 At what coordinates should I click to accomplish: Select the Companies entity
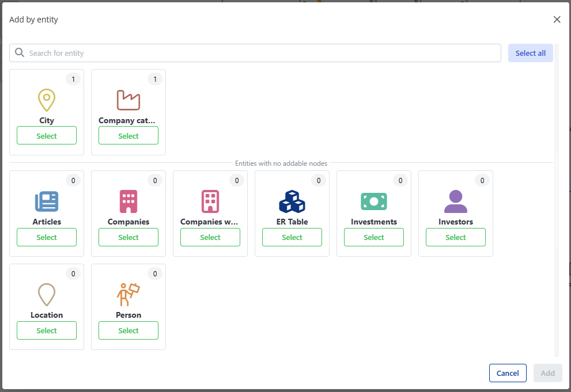[x=128, y=237]
